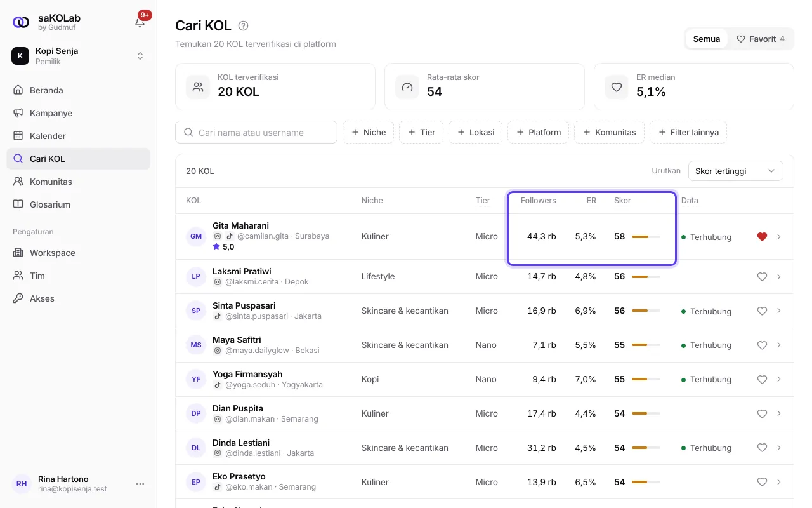Open Filter lainnya options
Screen dimensions: 812x508
click(x=688, y=132)
